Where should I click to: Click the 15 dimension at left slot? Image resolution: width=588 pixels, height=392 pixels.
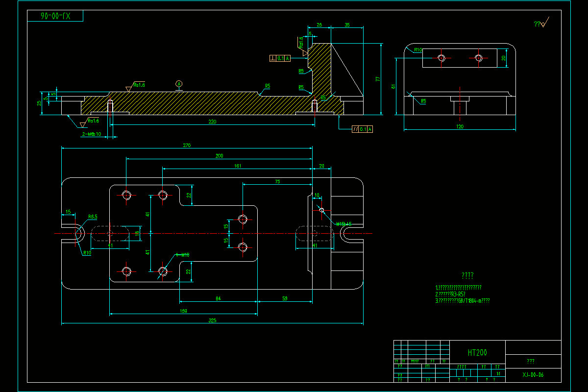(x=68, y=212)
